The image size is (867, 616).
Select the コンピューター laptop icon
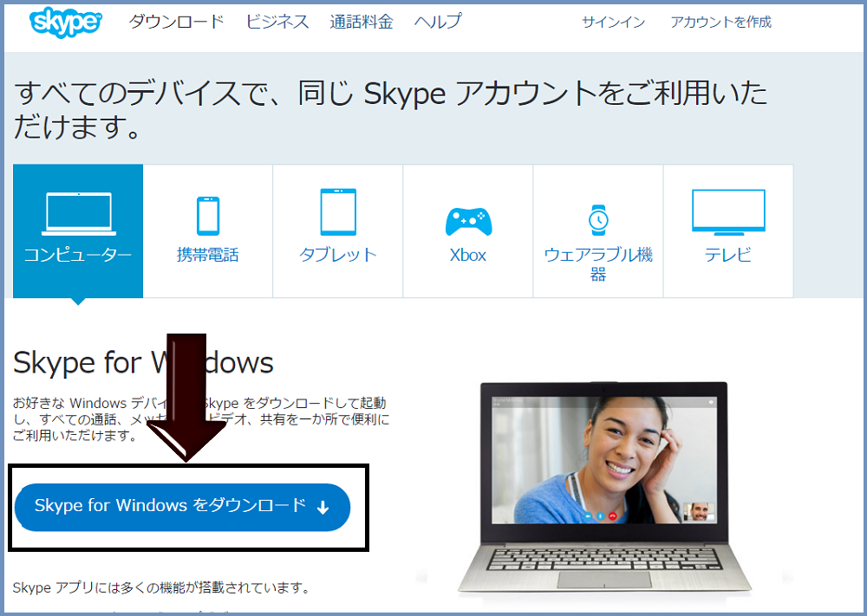click(x=79, y=214)
